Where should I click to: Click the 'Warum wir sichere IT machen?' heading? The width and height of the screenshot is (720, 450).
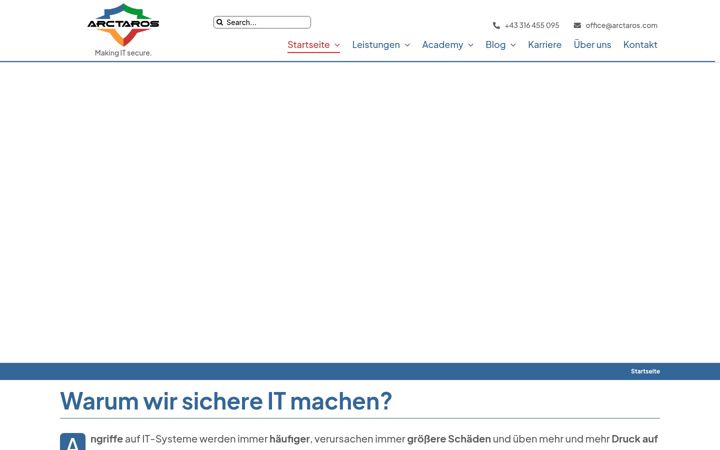coord(226,400)
